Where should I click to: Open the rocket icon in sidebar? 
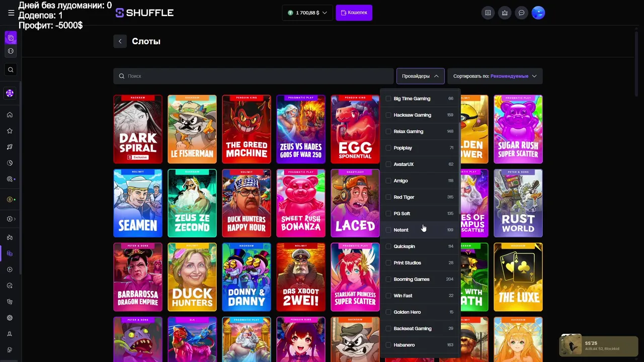point(10,147)
